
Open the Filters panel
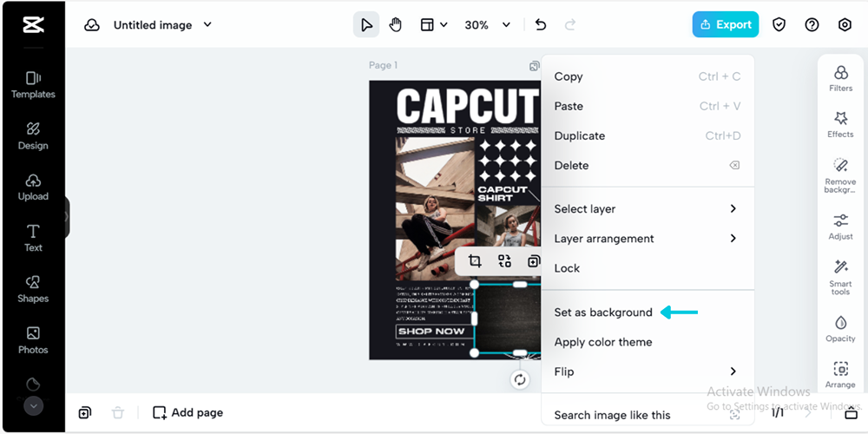840,78
